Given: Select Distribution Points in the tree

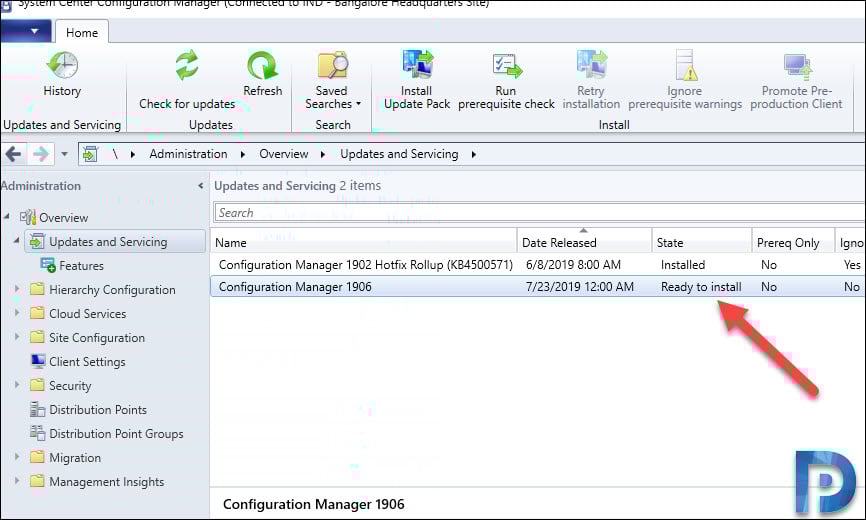Looking at the screenshot, I should click(98, 410).
